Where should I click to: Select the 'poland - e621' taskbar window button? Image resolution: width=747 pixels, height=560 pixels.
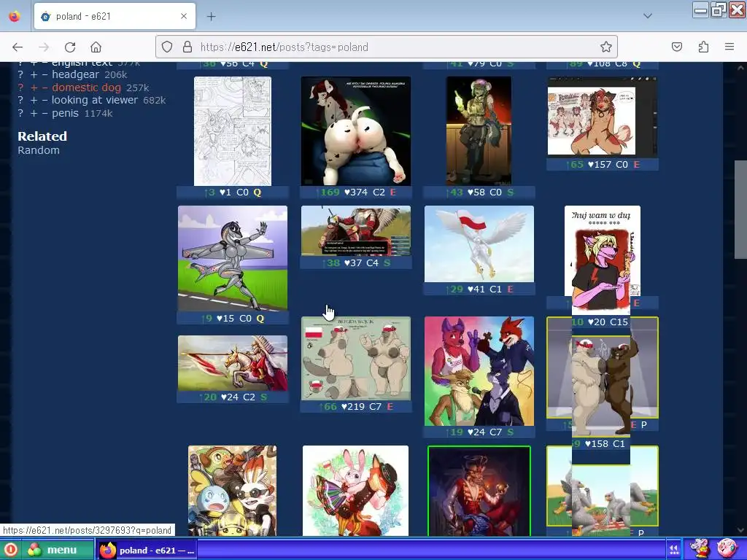click(x=146, y=550)
